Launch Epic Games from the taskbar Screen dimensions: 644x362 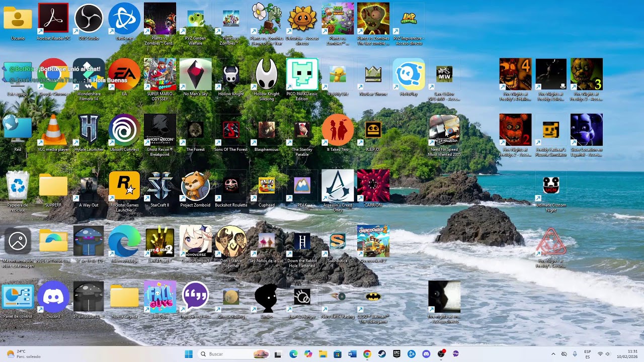pyautogui.click(x=396, y=354)
